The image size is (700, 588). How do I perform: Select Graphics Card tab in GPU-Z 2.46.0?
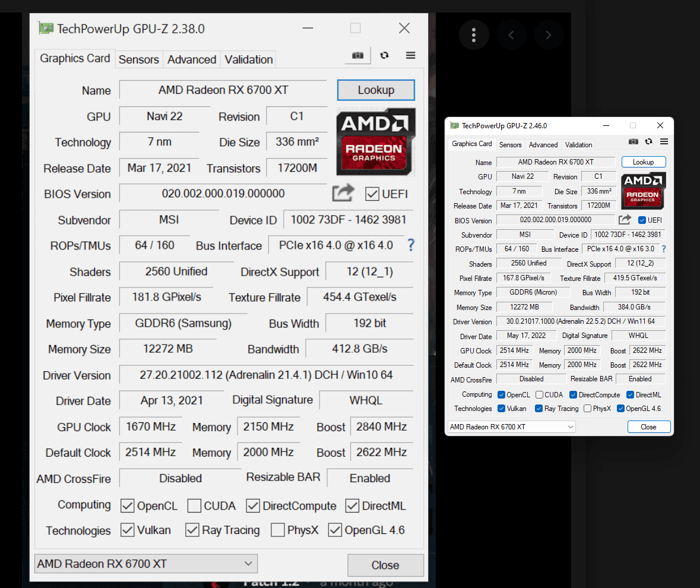pos(472,144)
